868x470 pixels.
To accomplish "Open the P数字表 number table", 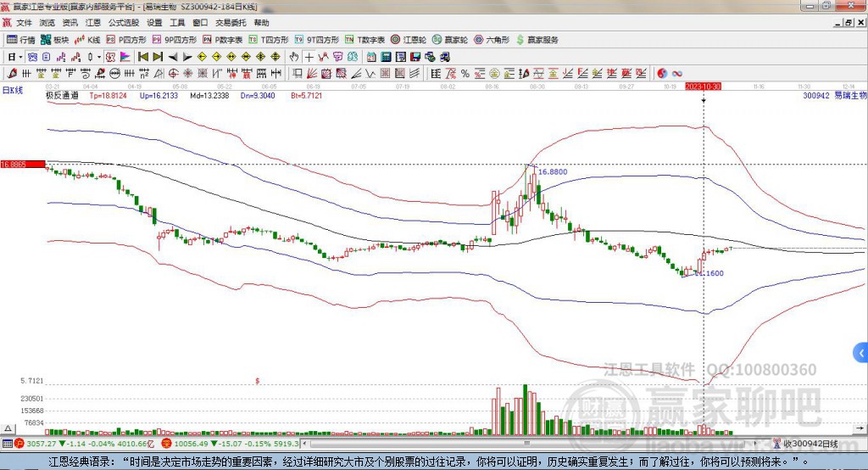I will (223, 40).
